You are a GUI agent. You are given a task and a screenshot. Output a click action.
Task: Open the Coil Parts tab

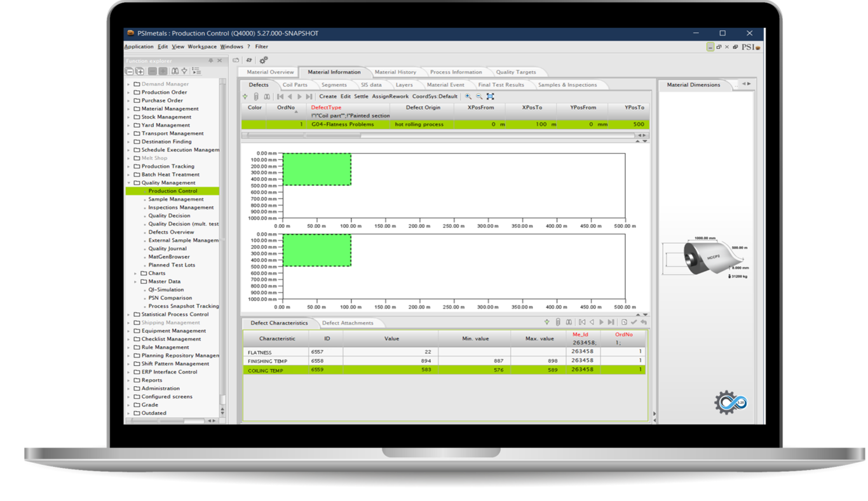(295, 85)
